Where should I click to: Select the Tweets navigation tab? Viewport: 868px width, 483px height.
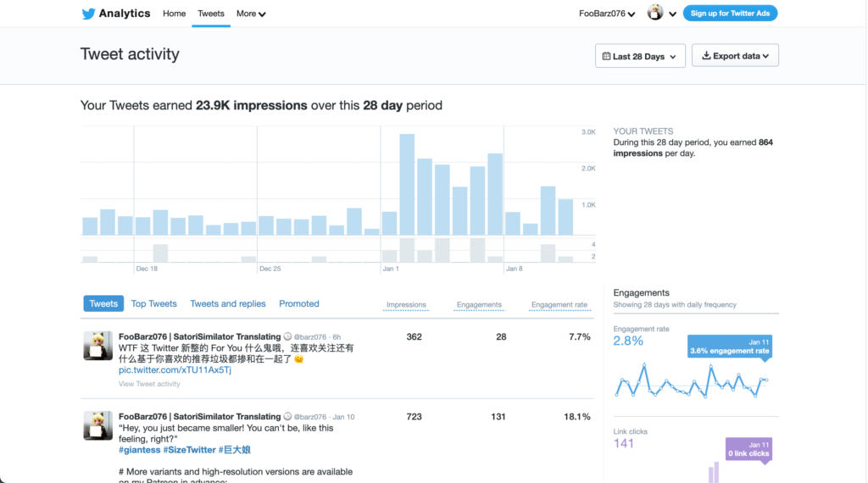pos(211,14)
